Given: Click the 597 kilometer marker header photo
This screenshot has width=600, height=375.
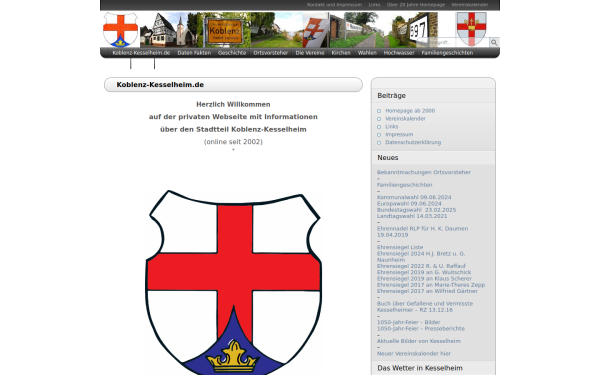Looking at the screenshot, I should [x=418, y=30].
